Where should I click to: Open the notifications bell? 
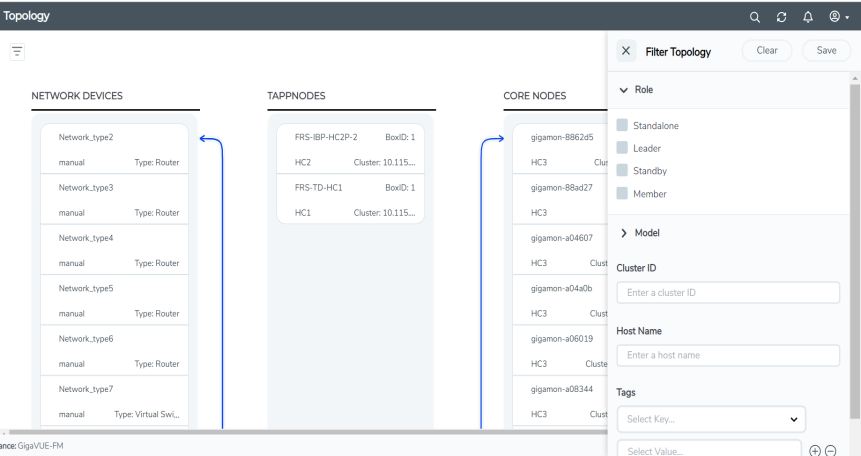(x=826, y=15)
